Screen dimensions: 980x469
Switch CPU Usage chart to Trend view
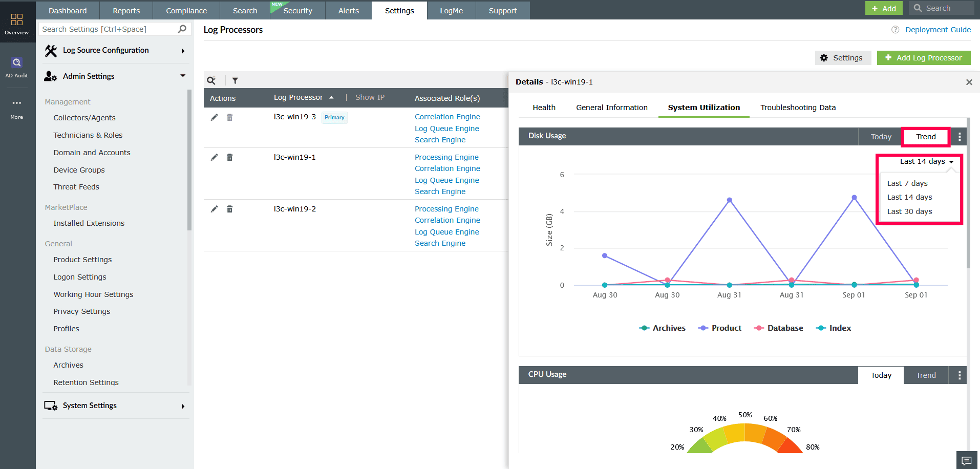pos(925,375)
